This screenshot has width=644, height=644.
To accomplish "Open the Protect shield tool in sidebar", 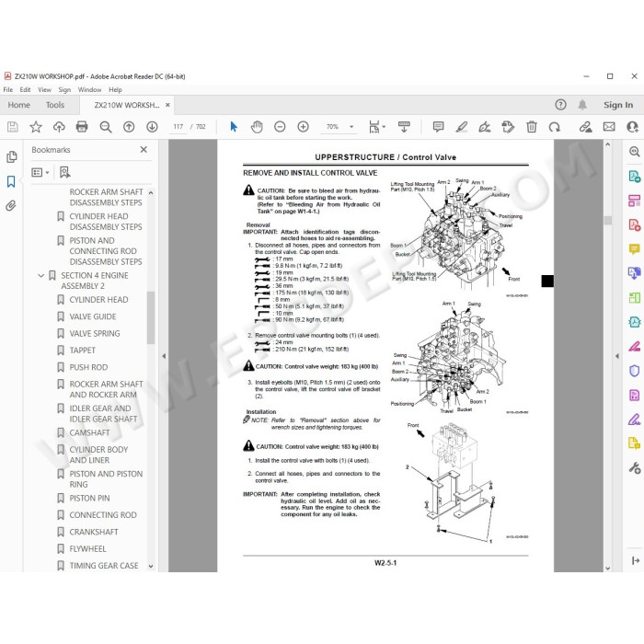I will tap(634, 371).
